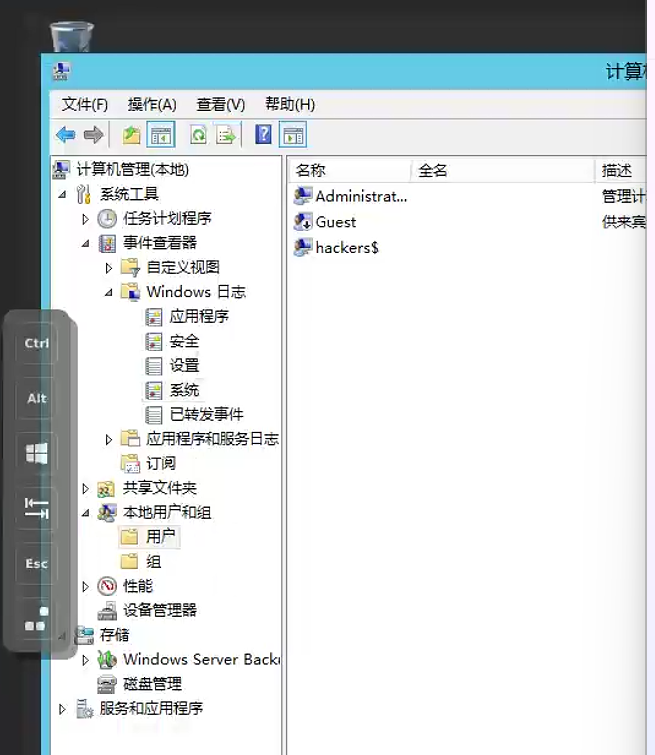Collapse the 事件查看器 node

pos(85,244)
